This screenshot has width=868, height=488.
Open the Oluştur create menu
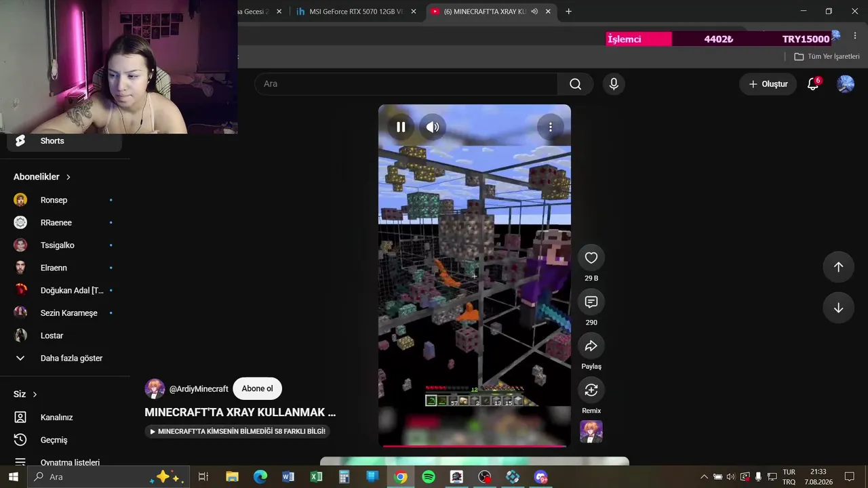[x=768, y=84]
